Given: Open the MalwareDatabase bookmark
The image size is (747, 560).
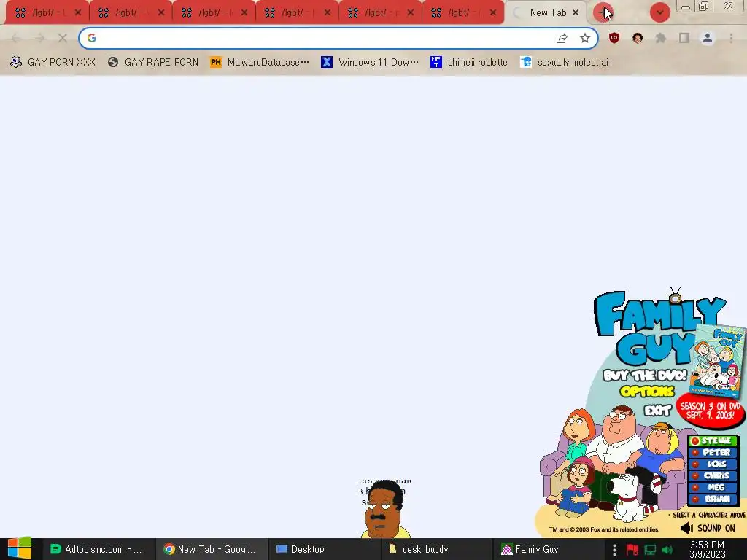Looking at the screenshot, I should (x=260, y=62).
